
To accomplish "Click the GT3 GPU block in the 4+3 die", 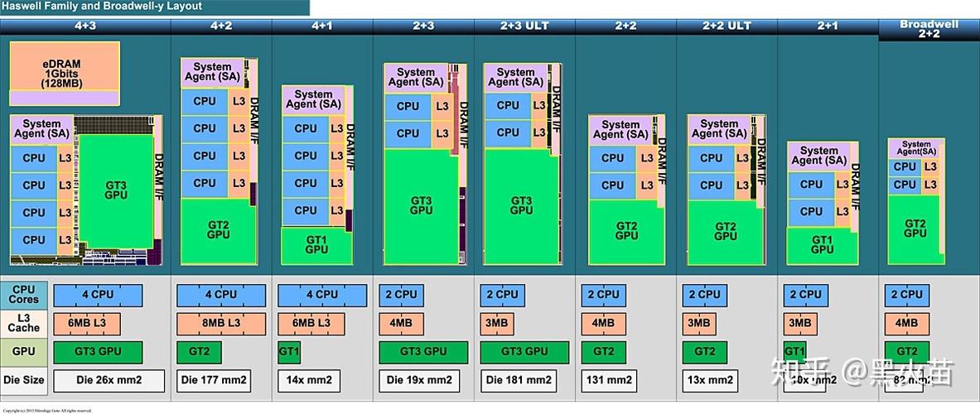I will pos(116,190).
